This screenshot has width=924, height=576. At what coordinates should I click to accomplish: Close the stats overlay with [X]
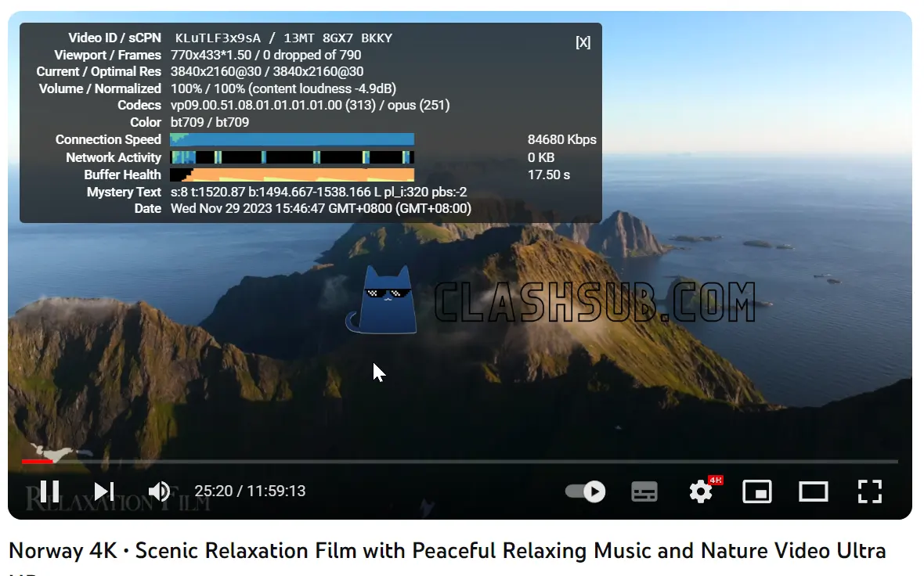click(583, 42)
